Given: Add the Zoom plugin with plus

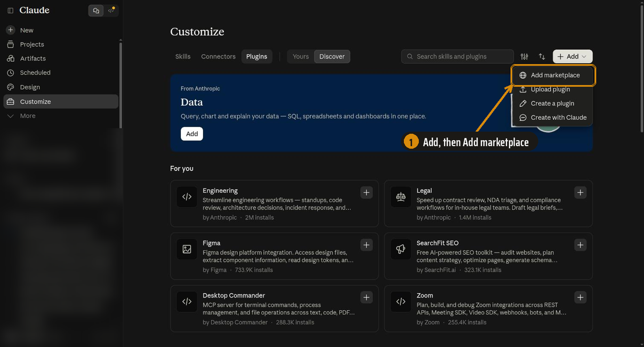Looking at the screenshot, I should [x=581, y=297].
